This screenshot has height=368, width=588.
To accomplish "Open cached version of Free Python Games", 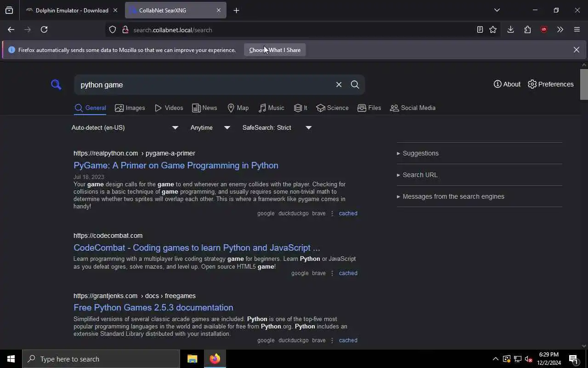I will 348,340.
